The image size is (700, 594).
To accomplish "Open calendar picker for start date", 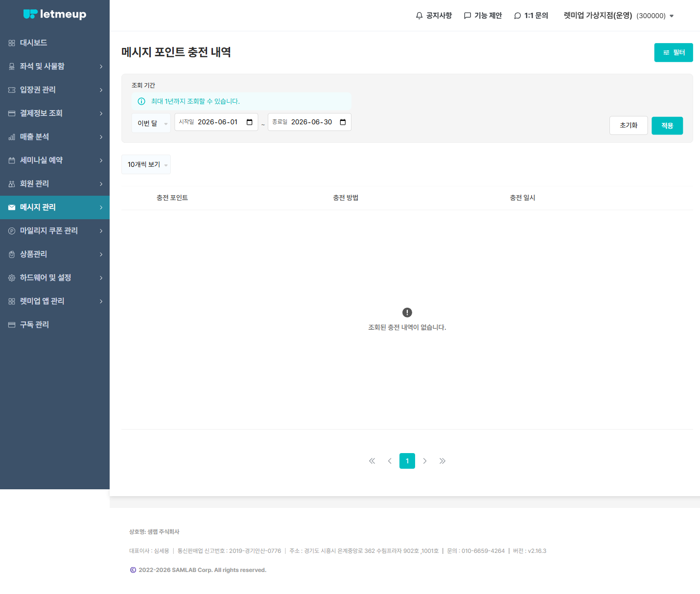I will pos(250,122).
